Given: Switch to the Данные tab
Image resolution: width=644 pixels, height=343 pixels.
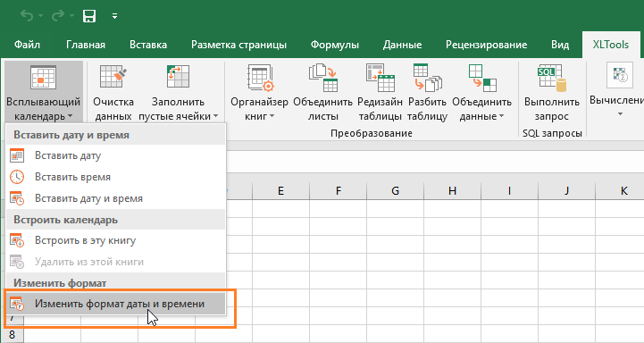Looking at the screenshot, I should (402, 45).
